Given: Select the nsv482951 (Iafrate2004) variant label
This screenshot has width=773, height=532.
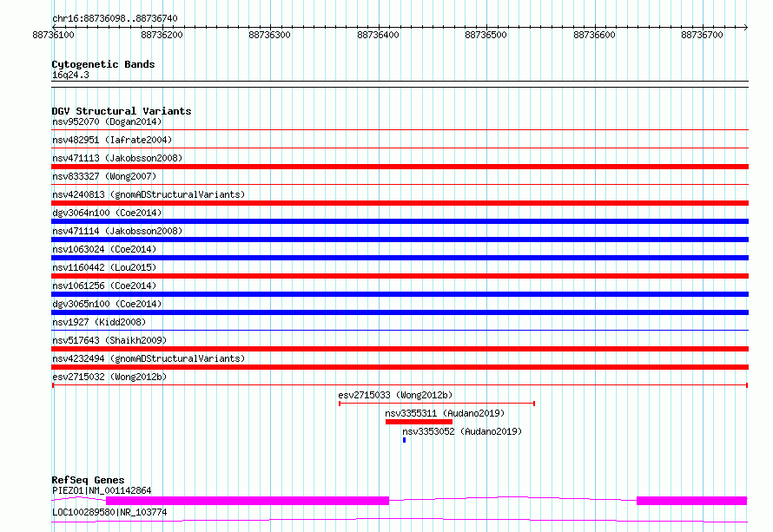Looking at the screenshot, I should [112, 140].
